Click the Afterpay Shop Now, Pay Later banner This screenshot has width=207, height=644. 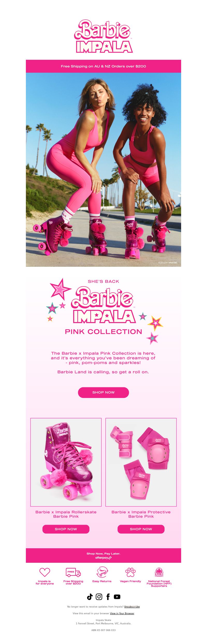point(103,556)
